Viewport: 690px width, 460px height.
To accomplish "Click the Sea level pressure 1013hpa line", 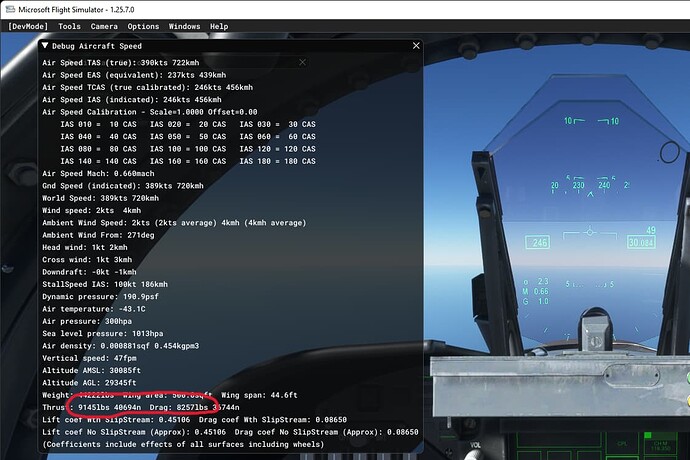I will [x=103, y=334].
